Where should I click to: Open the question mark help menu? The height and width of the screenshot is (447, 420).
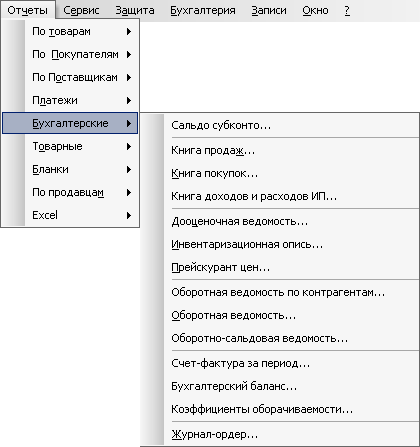tap(347, 11)
